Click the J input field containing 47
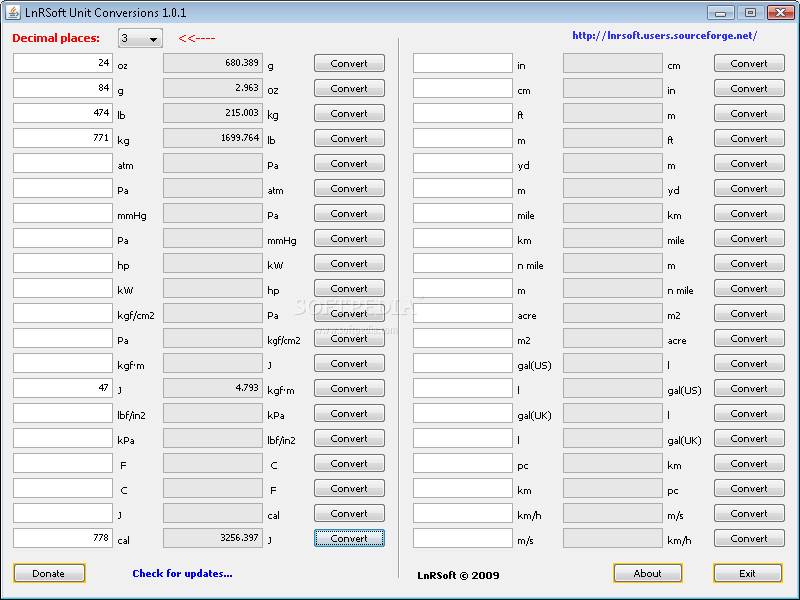Screen dimensions: 800x600 (x=63, y=388)
